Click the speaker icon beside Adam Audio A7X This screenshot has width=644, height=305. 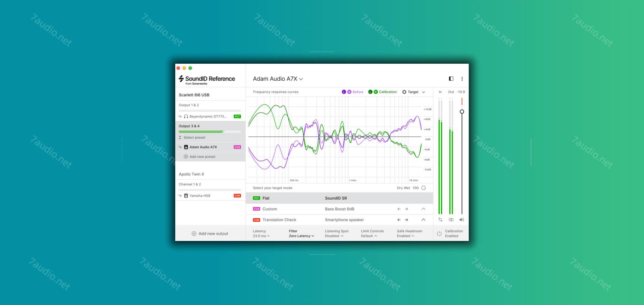click(186, 147)
